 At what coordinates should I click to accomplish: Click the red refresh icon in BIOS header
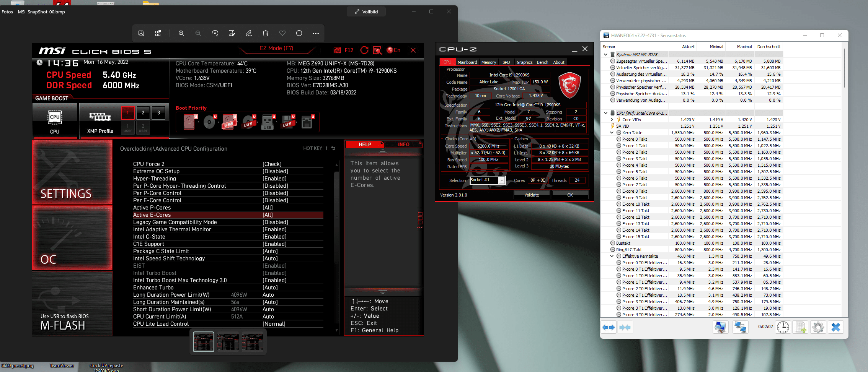pyautogui.click(x=364, y=50)
